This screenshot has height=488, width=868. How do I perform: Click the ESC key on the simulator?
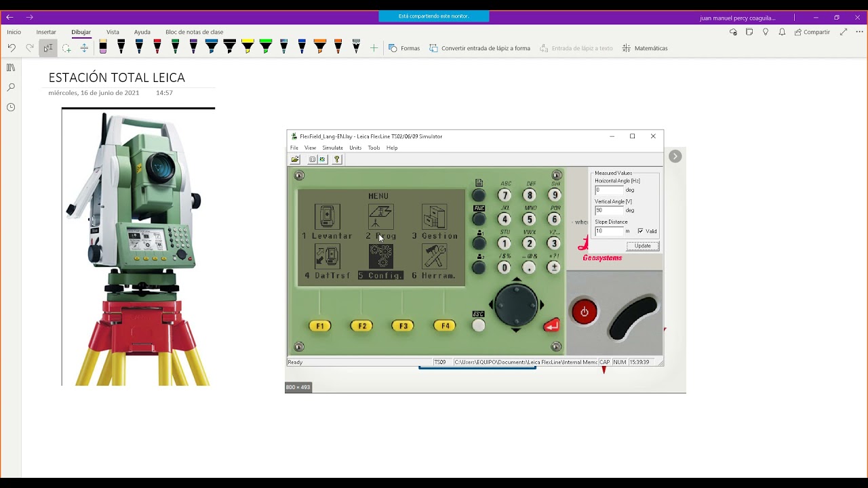tap(479, 325)
